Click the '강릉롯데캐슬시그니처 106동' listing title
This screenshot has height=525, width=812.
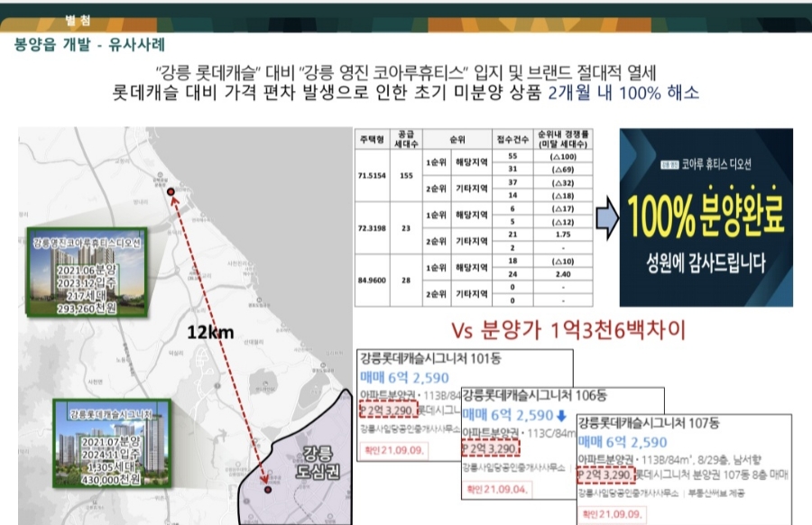[534, 396]
